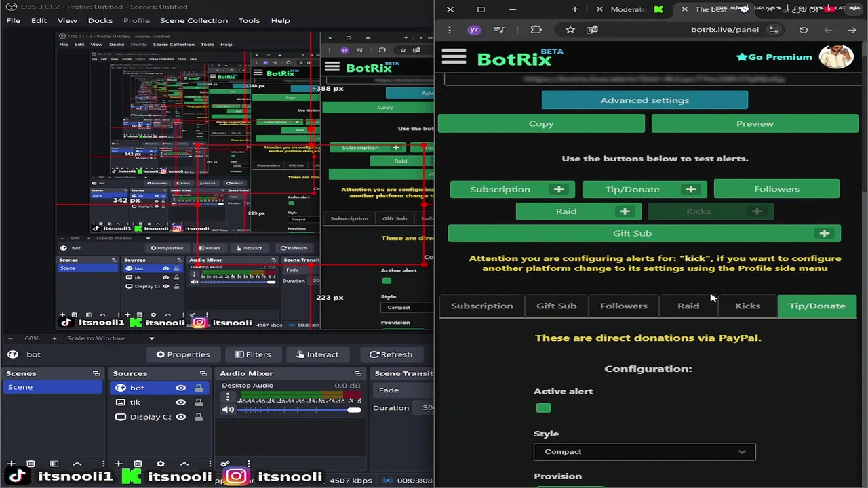Image resolution: width=868 pixels, height=488 pixels.
Task: Bookmark this page with the star icon
Action: click(570, 30)
